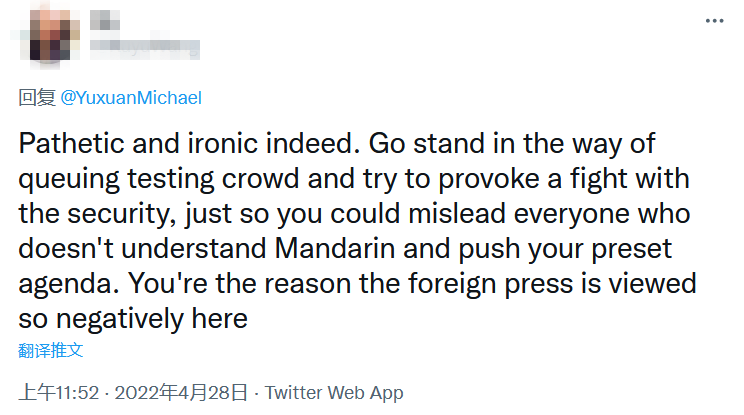
Task: Click the author's blurred username handle
Action: pyautogui.click(x=144, y=46)
